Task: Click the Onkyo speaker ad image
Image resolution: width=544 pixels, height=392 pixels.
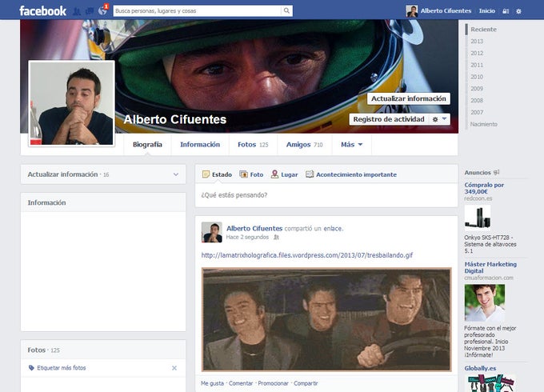Action: tap(478, 218)
